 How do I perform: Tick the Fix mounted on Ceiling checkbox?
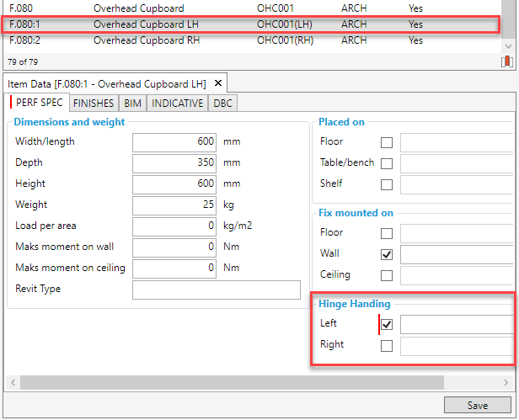[x=388, y=275]
